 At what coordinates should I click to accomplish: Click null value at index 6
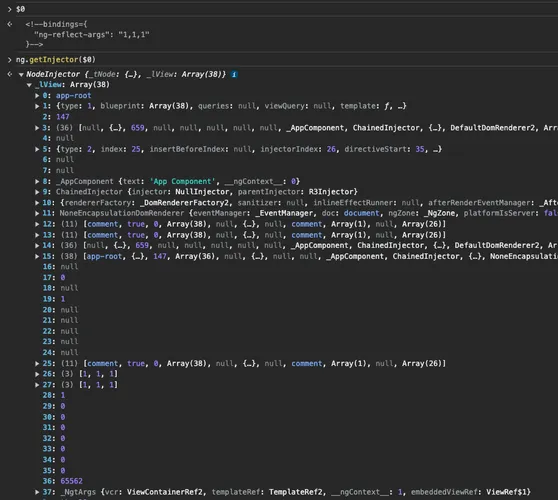65,159
